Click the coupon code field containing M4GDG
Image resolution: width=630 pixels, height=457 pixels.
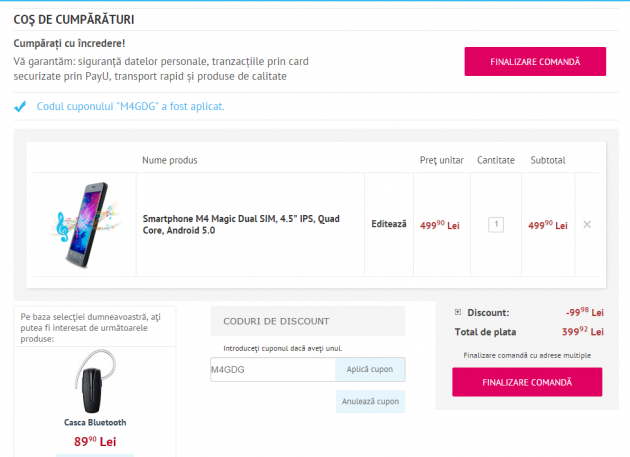pyautogui.click(x=272, y=370)
